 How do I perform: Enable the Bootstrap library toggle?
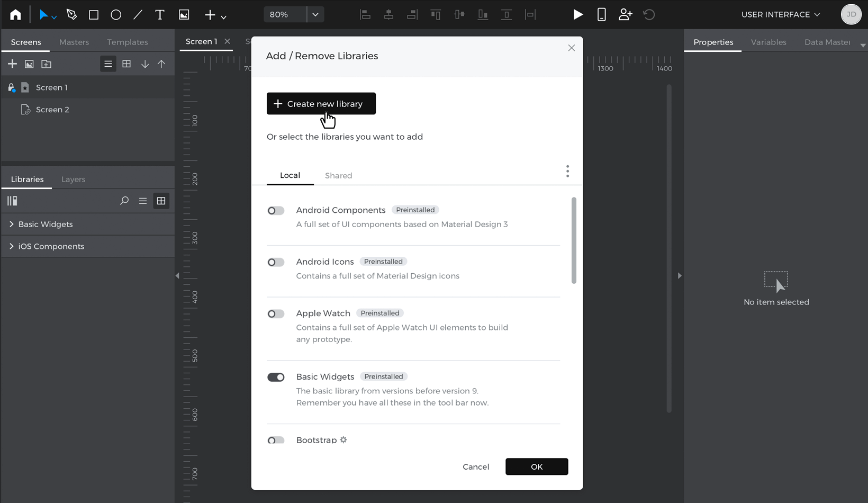coord(276,440)
